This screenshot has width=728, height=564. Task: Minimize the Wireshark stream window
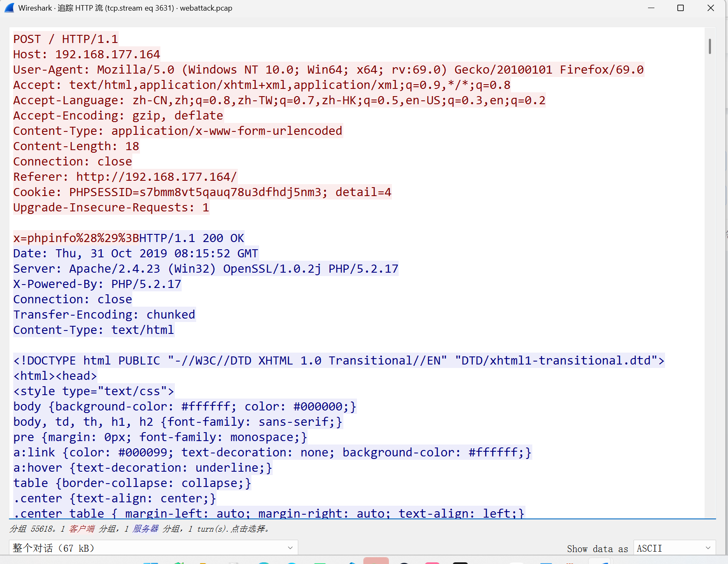click(x=651, y=8)
